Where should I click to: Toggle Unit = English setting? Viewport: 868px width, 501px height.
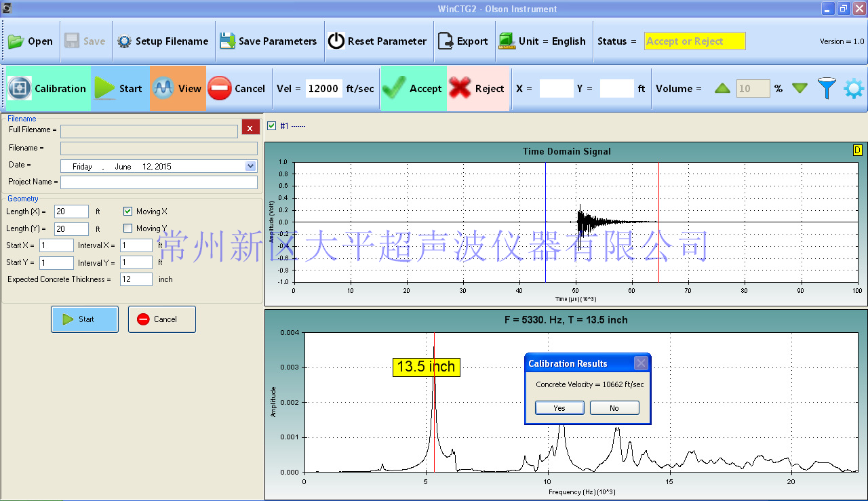click(542, 41)
